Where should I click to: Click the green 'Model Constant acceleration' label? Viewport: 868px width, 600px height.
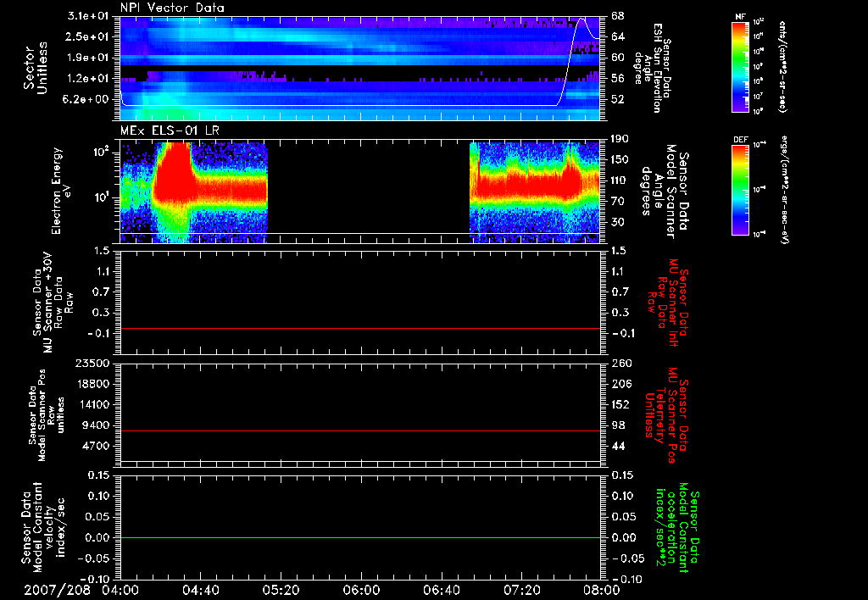pos(677,527)
